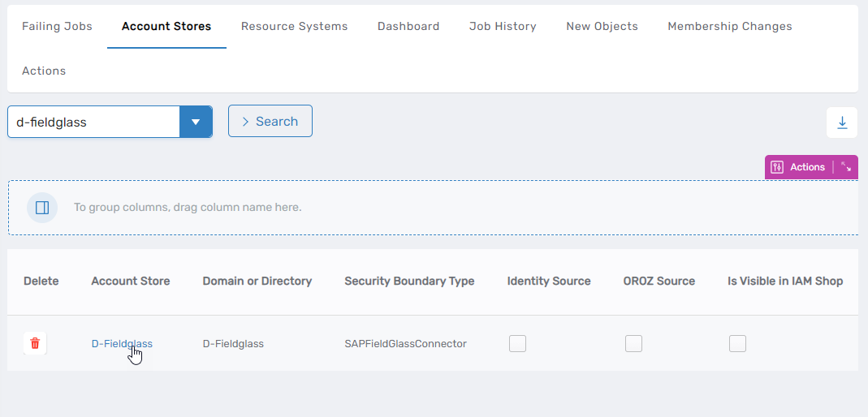Click into the d-fieldglass search field
The height and width of the screenshot is (417, 868).
click(x=93, y=123)
